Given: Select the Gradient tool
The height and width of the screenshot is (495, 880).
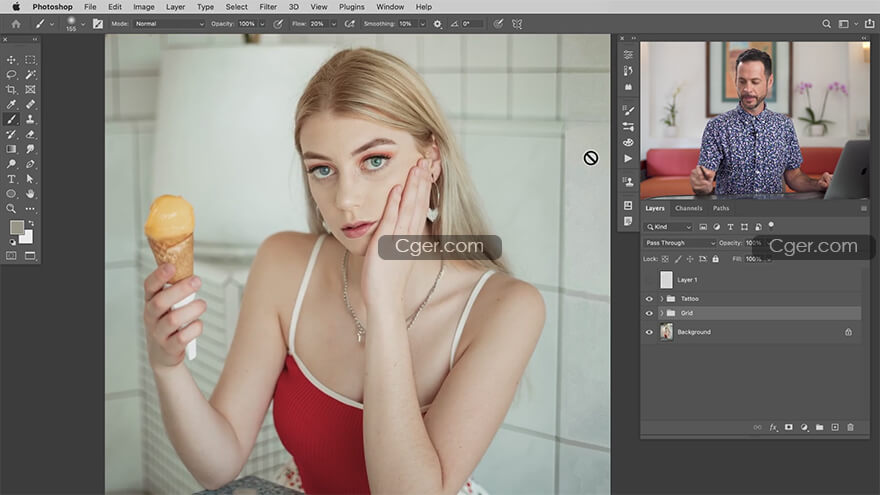Looking at the screenshot, I should tap(11, 149).
